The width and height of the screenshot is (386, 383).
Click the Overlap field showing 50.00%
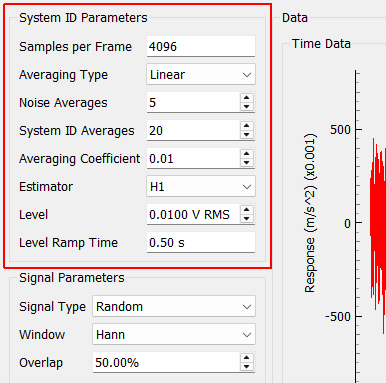166,362
